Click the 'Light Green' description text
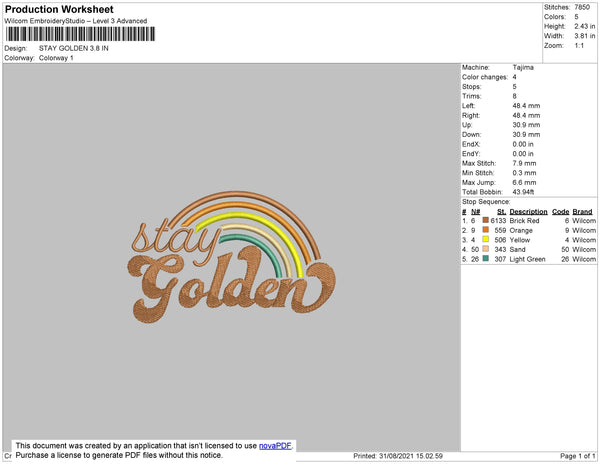 point(527,259)
